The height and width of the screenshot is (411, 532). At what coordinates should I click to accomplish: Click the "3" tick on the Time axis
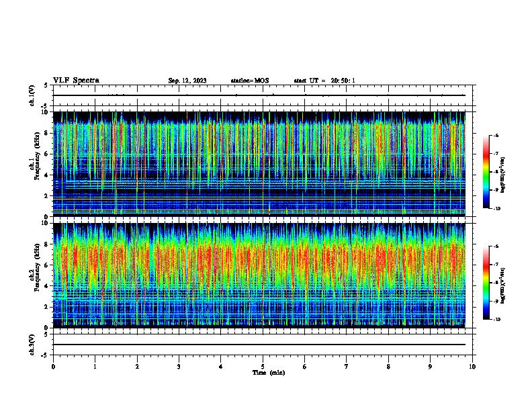179,367
